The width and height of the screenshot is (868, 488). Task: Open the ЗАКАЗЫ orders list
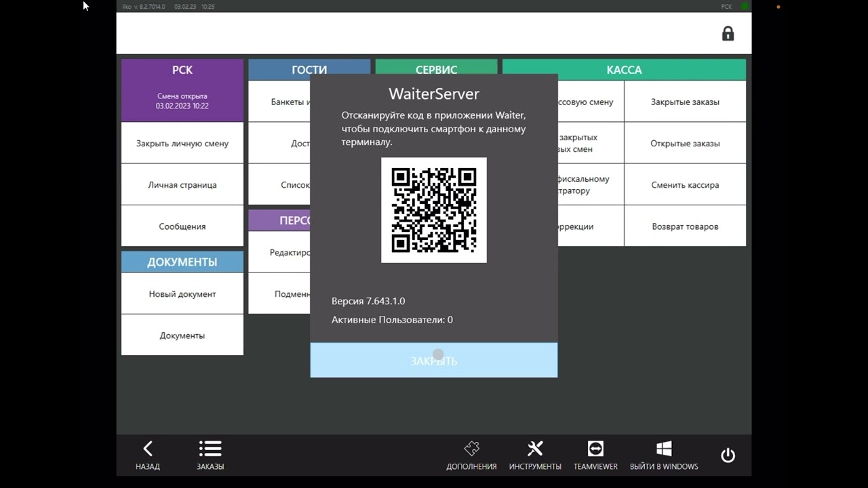(x=210, y=455)
